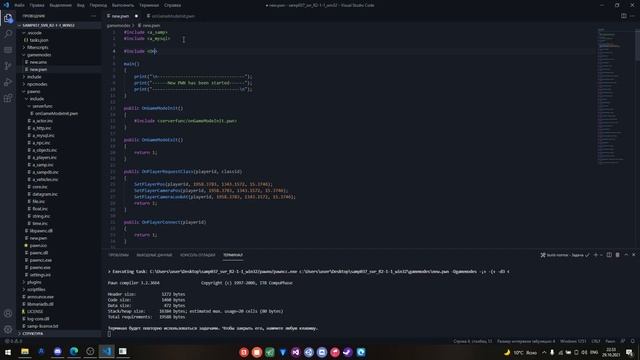Image resolution: width=640 pixels, height=360 pixels.
Task: Maximize the terminal panel with chevron up
Action: click(626, 255)
